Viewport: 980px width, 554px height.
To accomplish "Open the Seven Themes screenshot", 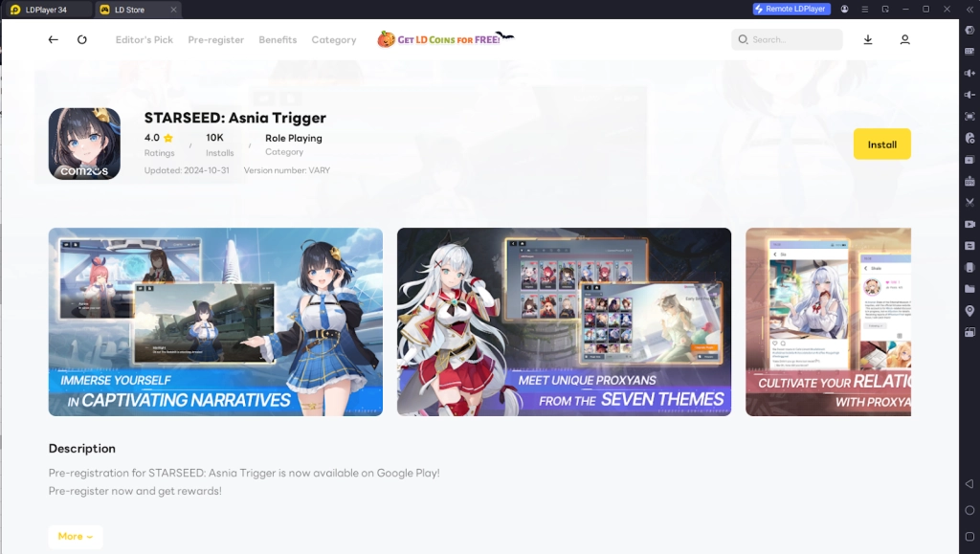I will pyautogui.click(x=564, y=321).
